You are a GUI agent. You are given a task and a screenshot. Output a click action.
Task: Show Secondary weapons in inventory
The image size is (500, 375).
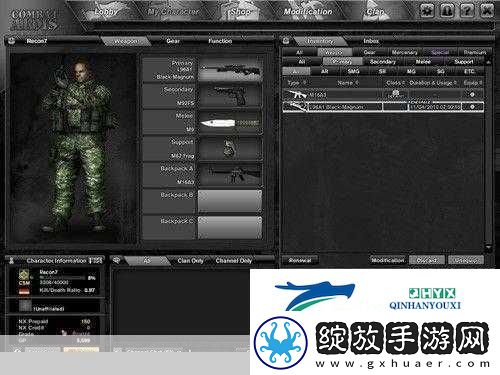(x=383, y=62)
